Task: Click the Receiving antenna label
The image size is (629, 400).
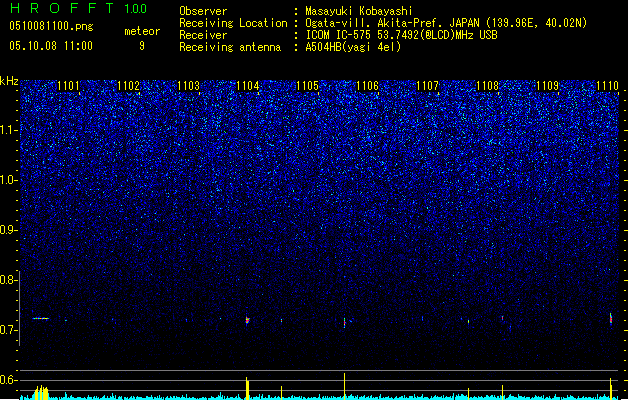Action: 230,47
